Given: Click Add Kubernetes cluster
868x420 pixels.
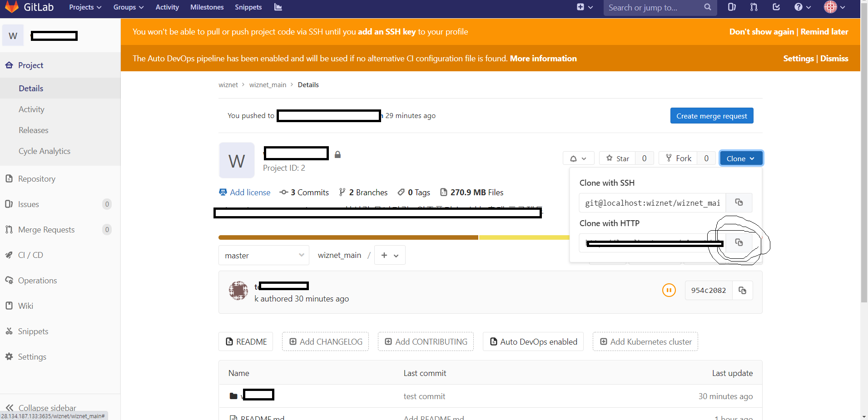Looking at the screenshot, I should 645,342.
